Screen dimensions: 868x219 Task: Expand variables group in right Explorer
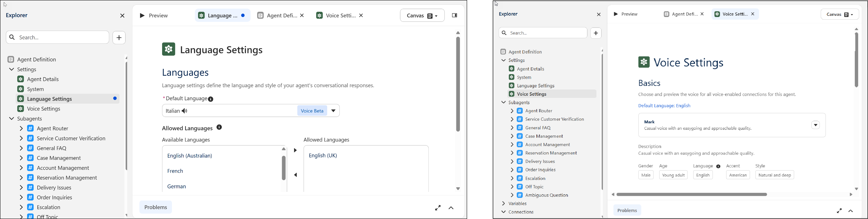point(503,203)
